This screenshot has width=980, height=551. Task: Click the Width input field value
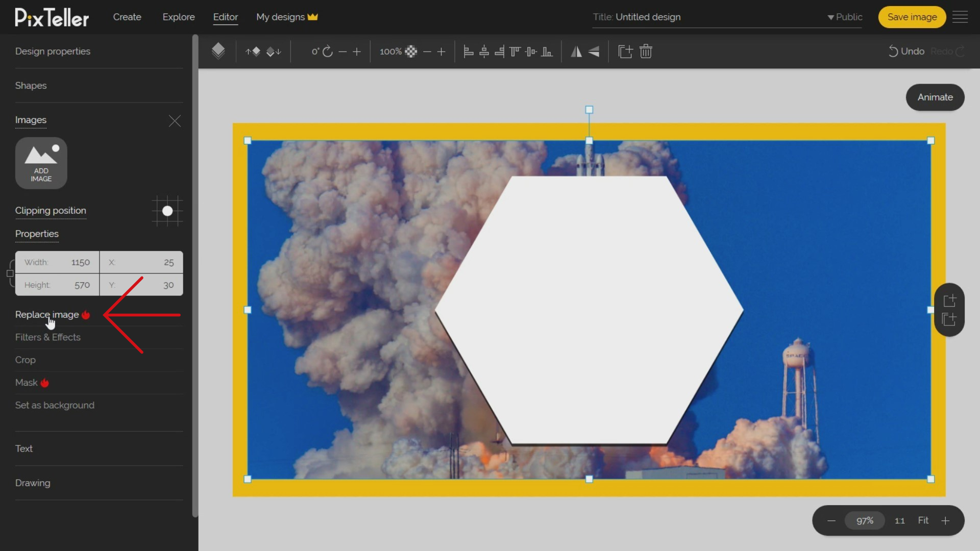80,262
